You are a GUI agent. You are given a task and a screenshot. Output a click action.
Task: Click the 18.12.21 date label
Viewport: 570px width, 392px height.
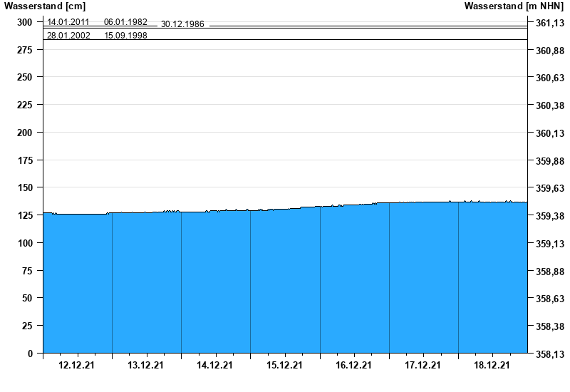(x=492, y=366)
